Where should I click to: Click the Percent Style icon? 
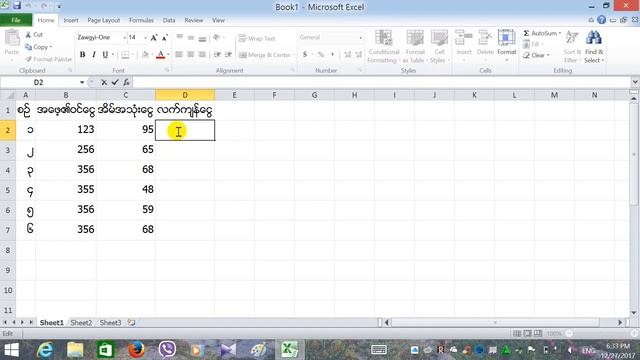tap(321, 55)
